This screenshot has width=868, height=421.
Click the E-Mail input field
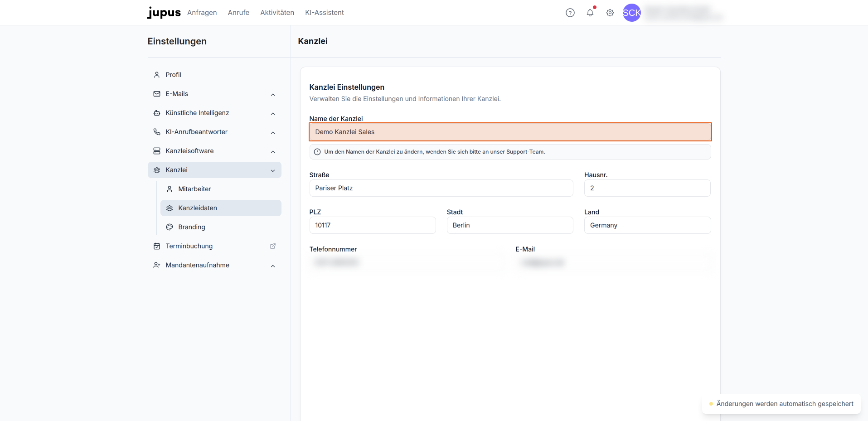point(613,262)
